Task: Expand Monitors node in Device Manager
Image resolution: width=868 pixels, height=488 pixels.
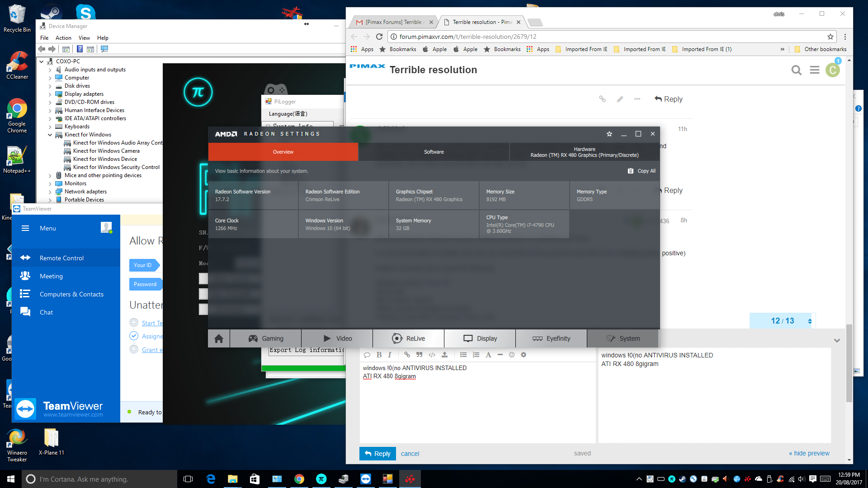Action: (50, 184)
